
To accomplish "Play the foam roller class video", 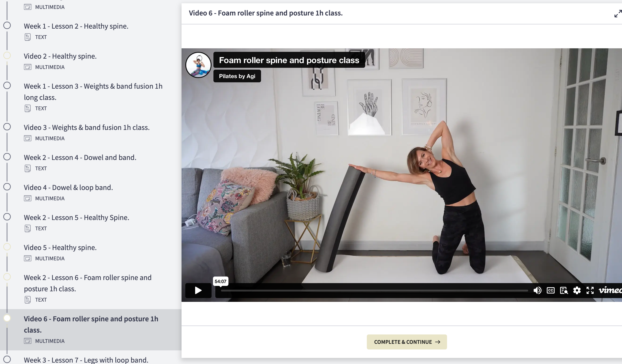I will [x=198, y=290].
